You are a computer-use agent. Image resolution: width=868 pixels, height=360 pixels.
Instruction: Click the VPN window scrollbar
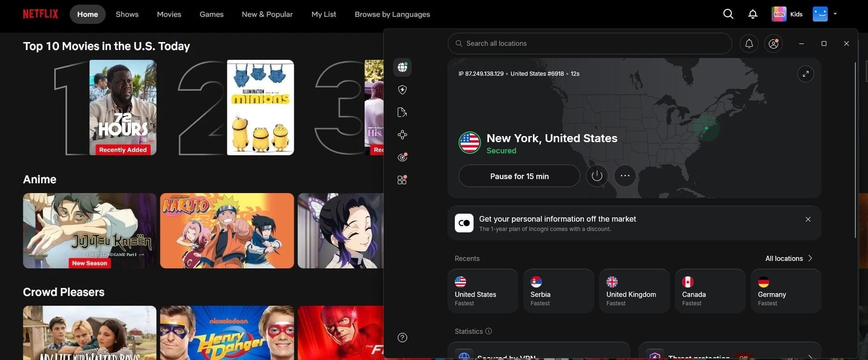(855, 150)
